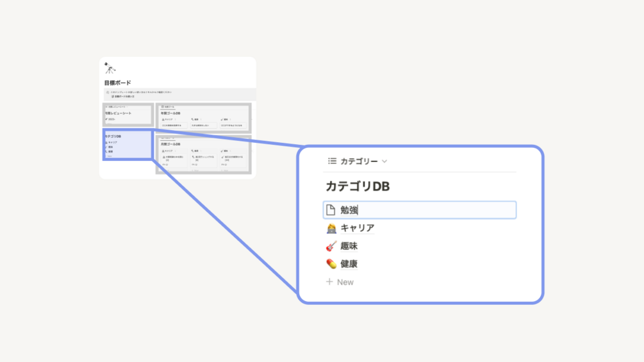Click the 目標ボード page title
The width and height of the screenshot is (644, 362).
point(118,83)
